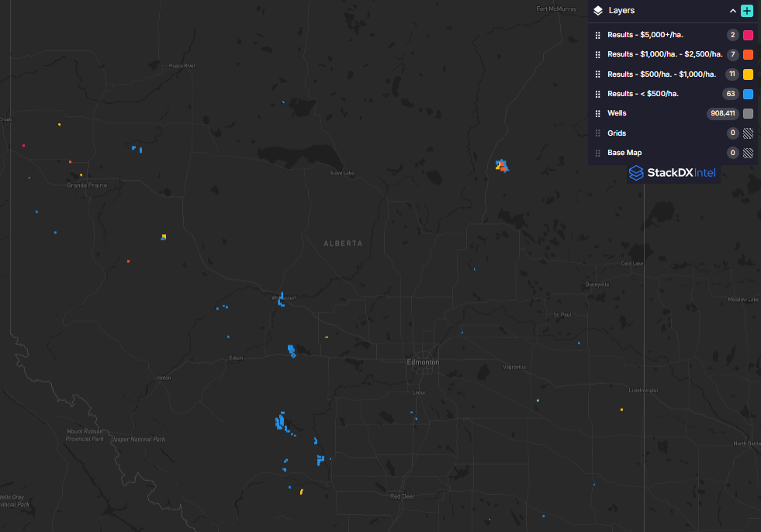This screenshot has height=532, width=761.
Task: Grab the drag handle for Wells layer
Action: click(597, 113)
